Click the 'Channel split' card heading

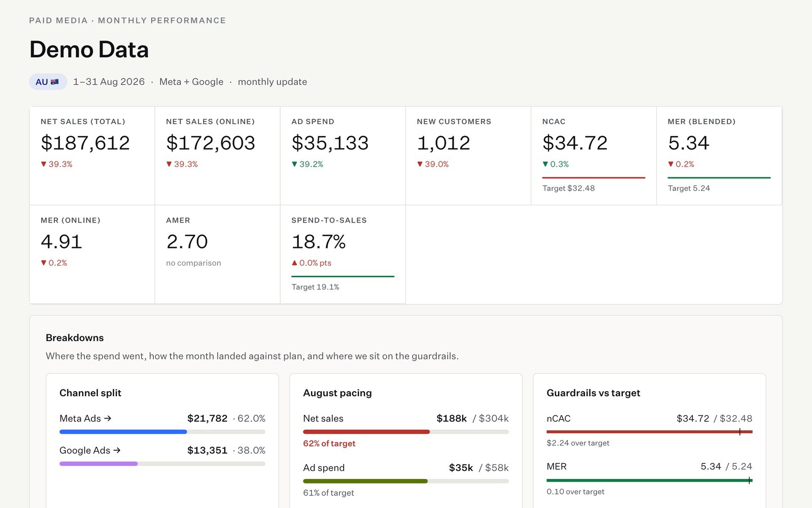(90, 393)
